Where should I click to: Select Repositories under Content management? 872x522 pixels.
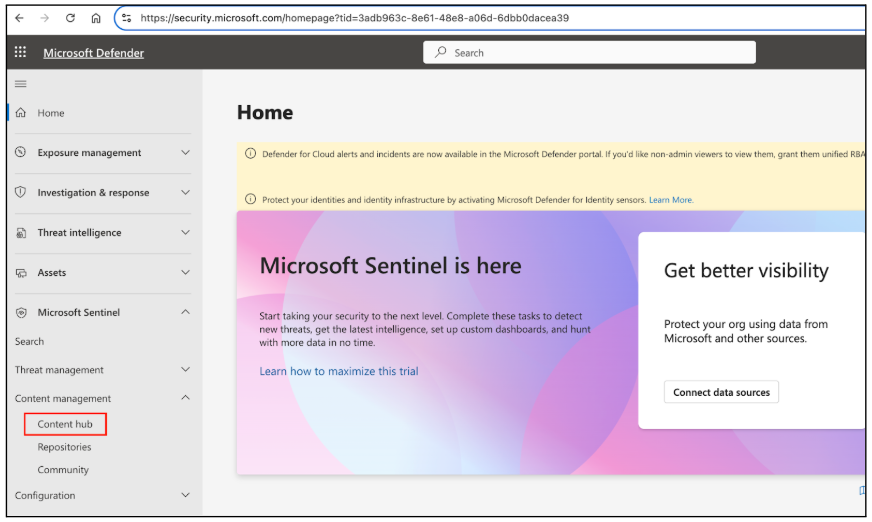(x=64, y=447)
